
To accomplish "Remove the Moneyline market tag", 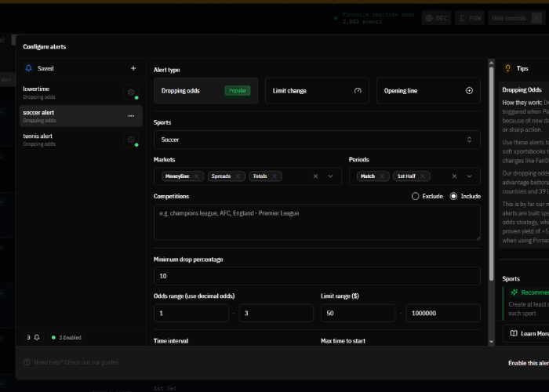I will pos(196,176).
